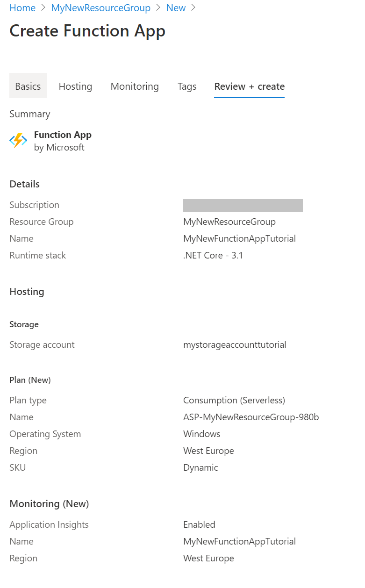The image size is (365, 588).
Task: Click the Function App lightning icon
Action: pyautogui.click(x=18, y=140)
